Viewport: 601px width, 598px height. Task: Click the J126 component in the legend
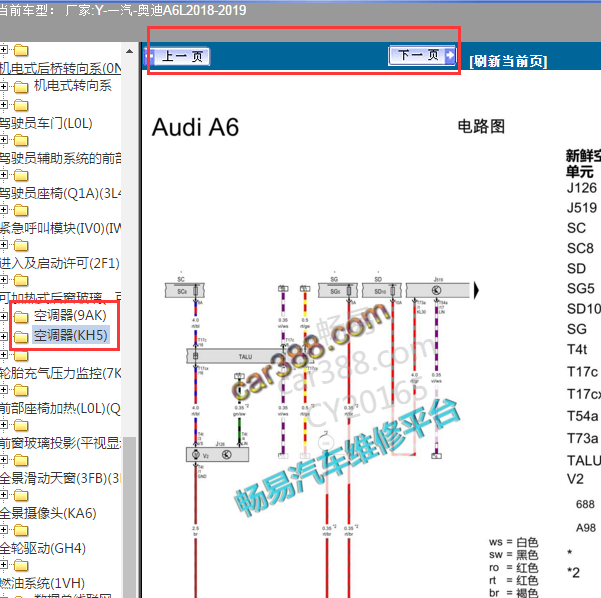(582, 188)
